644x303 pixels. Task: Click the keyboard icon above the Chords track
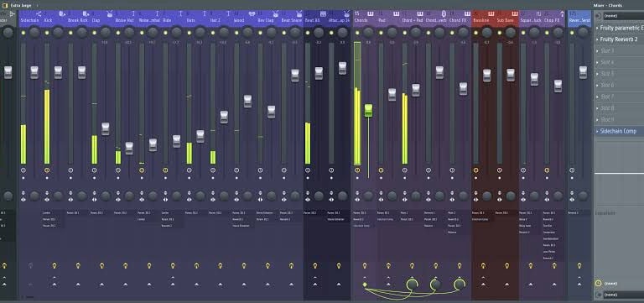coord(370,13)
